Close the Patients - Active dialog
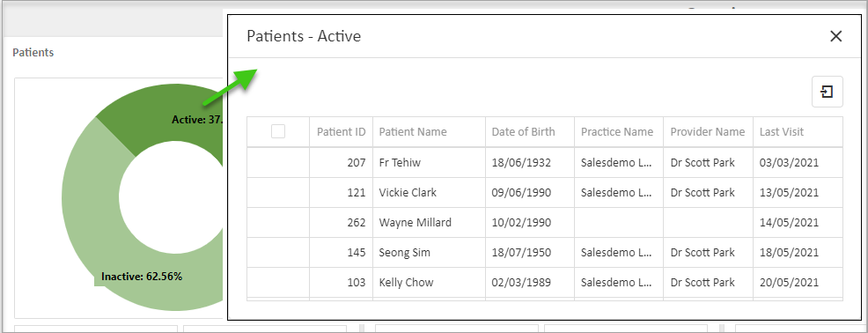868x333 pixels. coord(836,37)
